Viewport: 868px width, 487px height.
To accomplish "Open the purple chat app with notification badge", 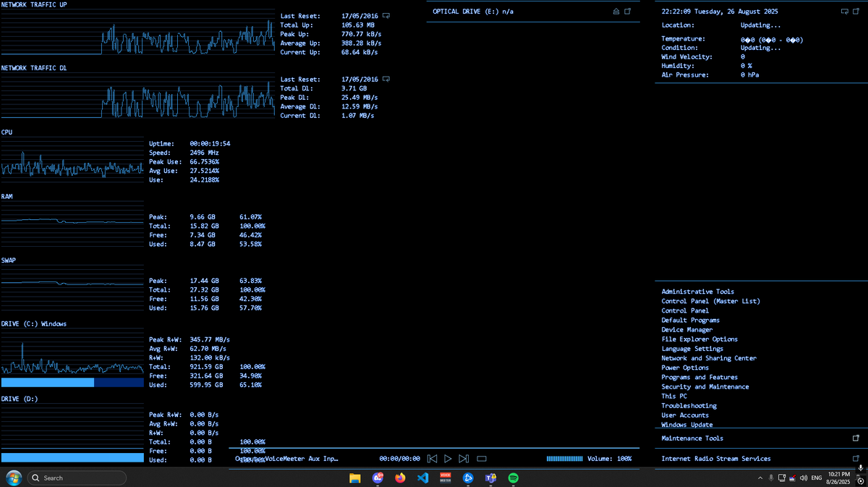I will (378, 478).
